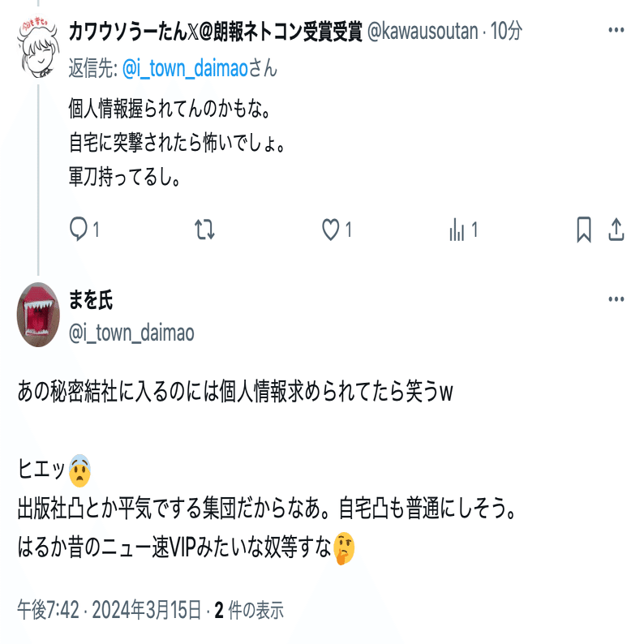Open more options on kawausoutan's tweet
This screenshot has height=644, width=644.
616,30
